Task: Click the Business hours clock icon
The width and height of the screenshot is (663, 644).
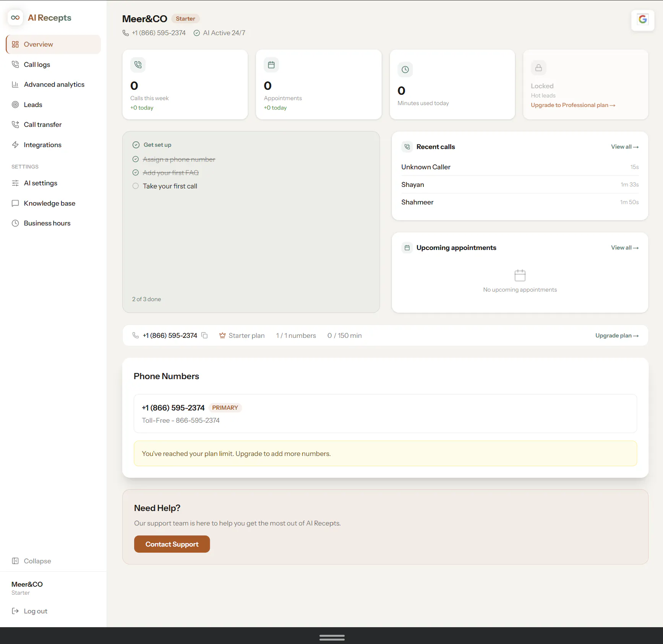Action: pyautogui.click(x=15, y=223)
